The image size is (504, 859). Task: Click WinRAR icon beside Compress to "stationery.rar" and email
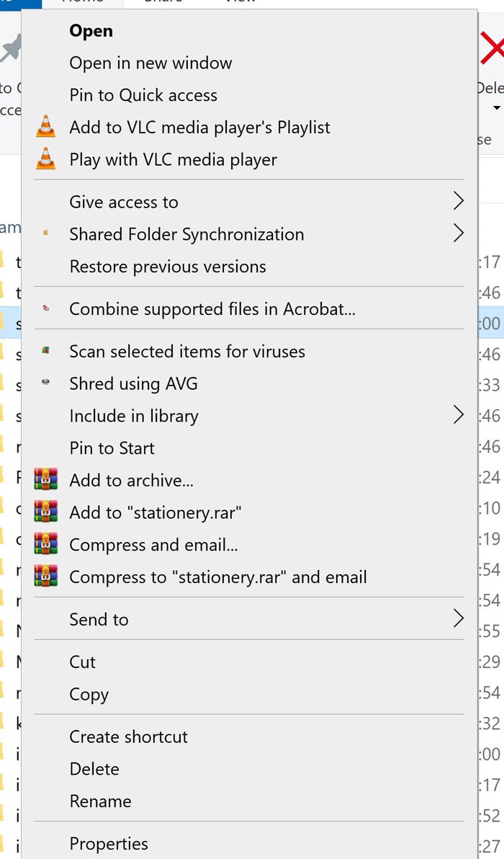(45, 577)
